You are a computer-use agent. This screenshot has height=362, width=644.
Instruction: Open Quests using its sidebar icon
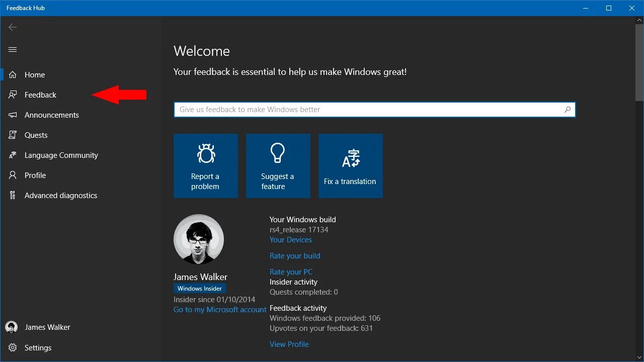(13, 135)
